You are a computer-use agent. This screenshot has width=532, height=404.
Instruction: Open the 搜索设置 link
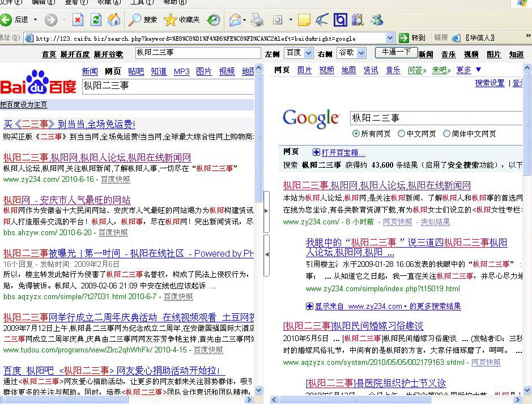coord(490,83)
